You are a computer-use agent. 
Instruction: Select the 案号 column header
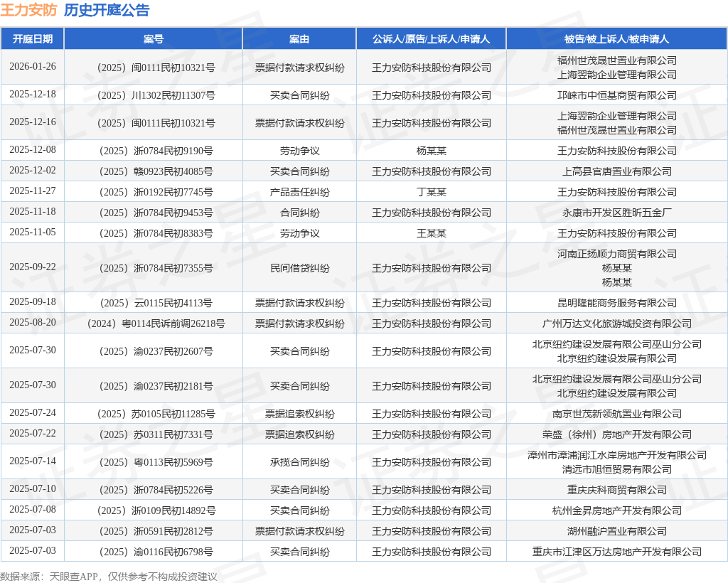[154, 39]
